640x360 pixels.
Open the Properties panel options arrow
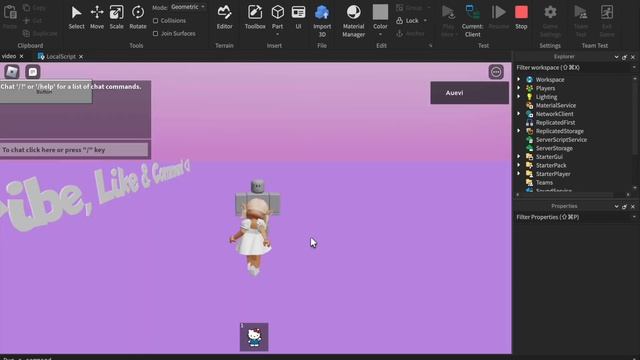[x=616, y=207]
